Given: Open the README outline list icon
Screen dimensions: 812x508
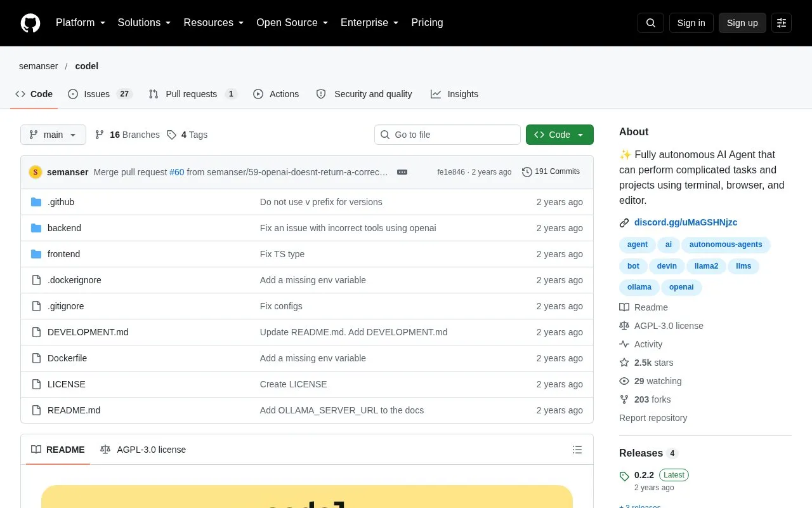Looking at the screenshot, I should point(577,450).
